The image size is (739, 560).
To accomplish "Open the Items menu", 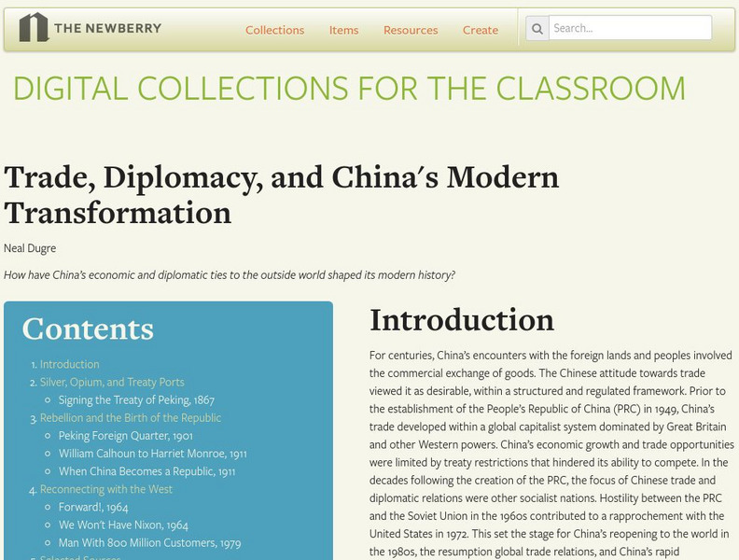I will pyautogui.click(x=343, y=30).
